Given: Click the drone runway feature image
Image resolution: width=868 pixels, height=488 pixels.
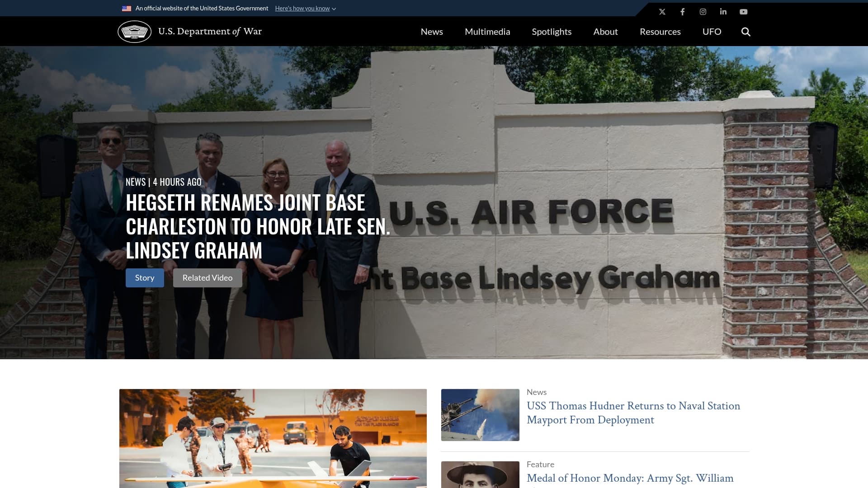Looking at the screenshot, I should point(273,438).
